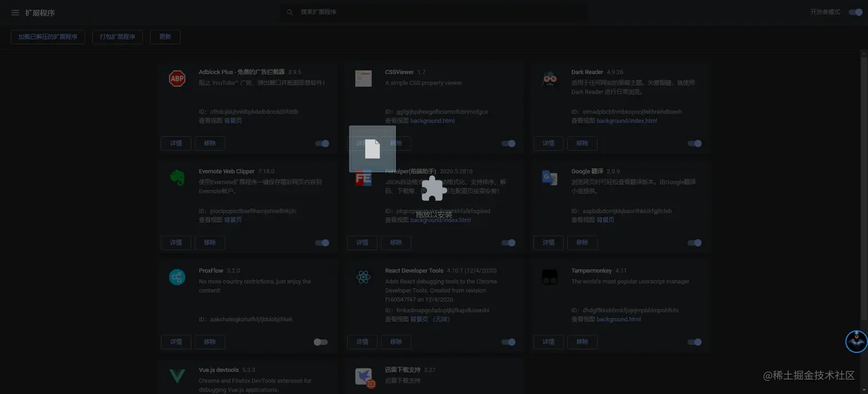This screenshot has width=868, height=394.
Task: Open 详情 for Tampermonkey
Action: pos(548,342)
